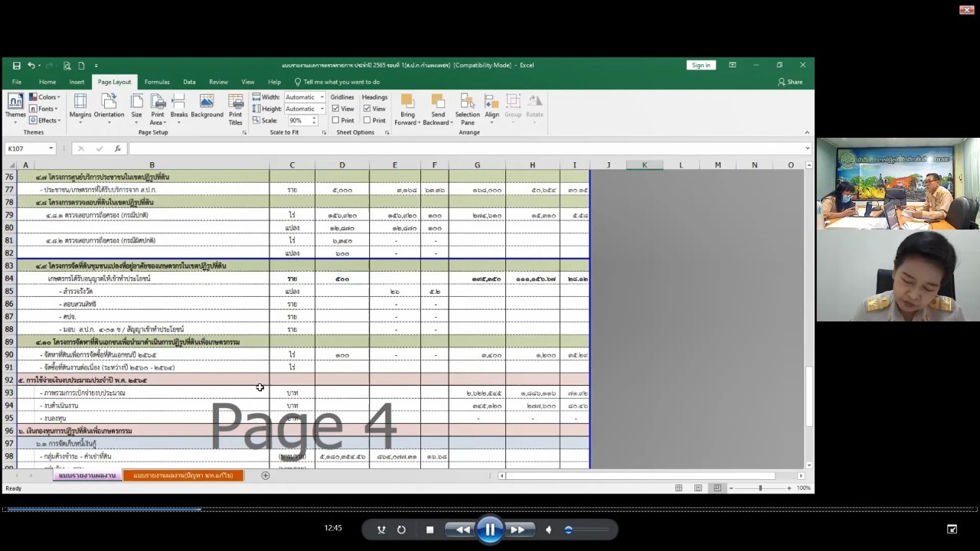Toggle shuffle in the media player
Image resolution: width=980 pixels, height=551 pixels.
(381, 530)
